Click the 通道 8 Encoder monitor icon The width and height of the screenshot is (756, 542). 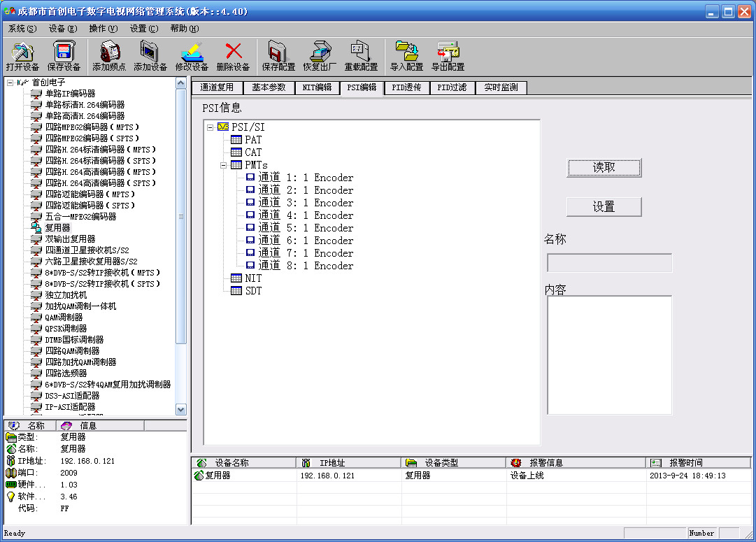[250, 265]
